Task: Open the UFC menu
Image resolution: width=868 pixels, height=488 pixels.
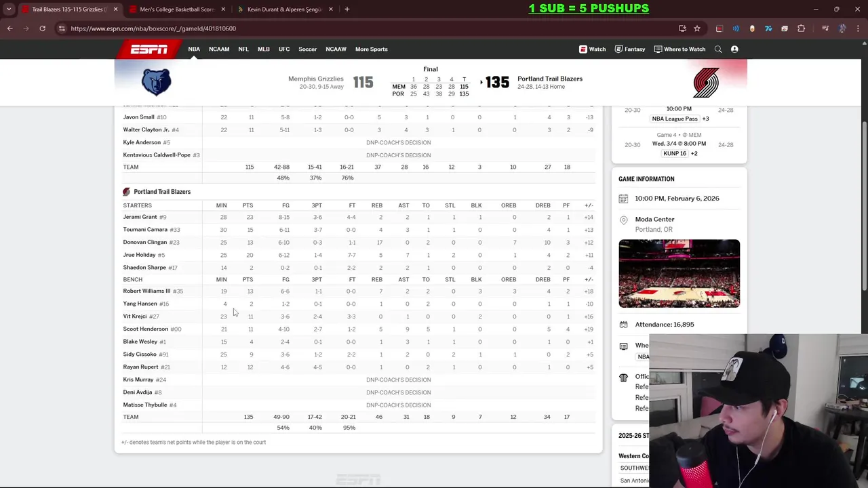Action: [284, 49]
